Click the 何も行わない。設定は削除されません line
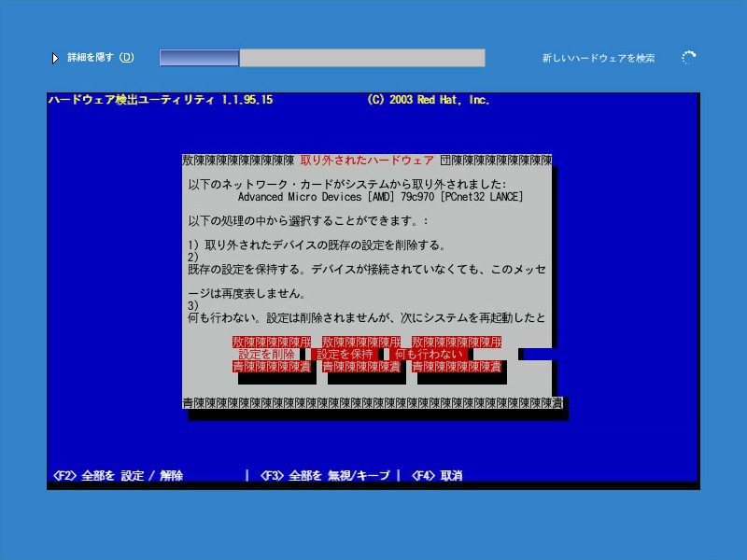This screenshot has height=560, width=747. (x=367, y=317)
